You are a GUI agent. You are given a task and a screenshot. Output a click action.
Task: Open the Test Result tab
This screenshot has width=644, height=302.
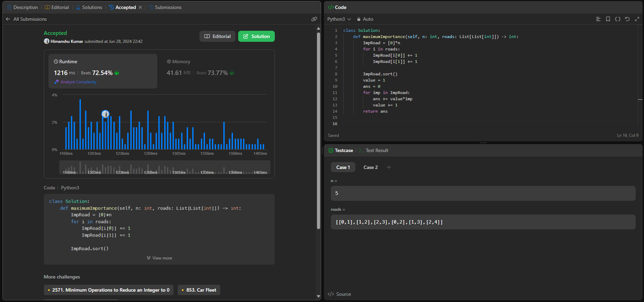coord(374,151)
